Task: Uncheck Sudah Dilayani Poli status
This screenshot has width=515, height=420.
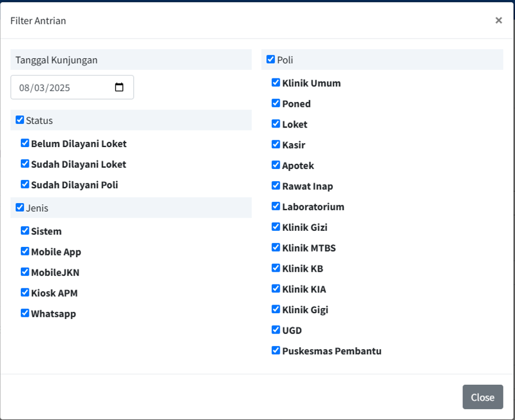Action: (25, 185)
